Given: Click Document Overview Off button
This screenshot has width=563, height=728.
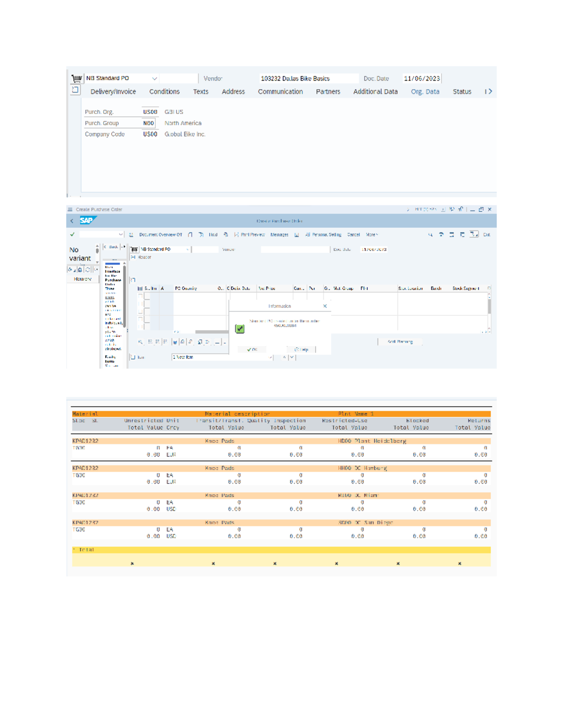Looking at the screenshot, I should [160, 234].
